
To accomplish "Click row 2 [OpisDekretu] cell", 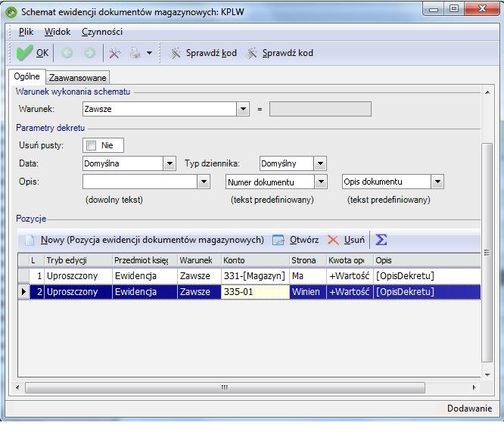I will click(427, 292).
